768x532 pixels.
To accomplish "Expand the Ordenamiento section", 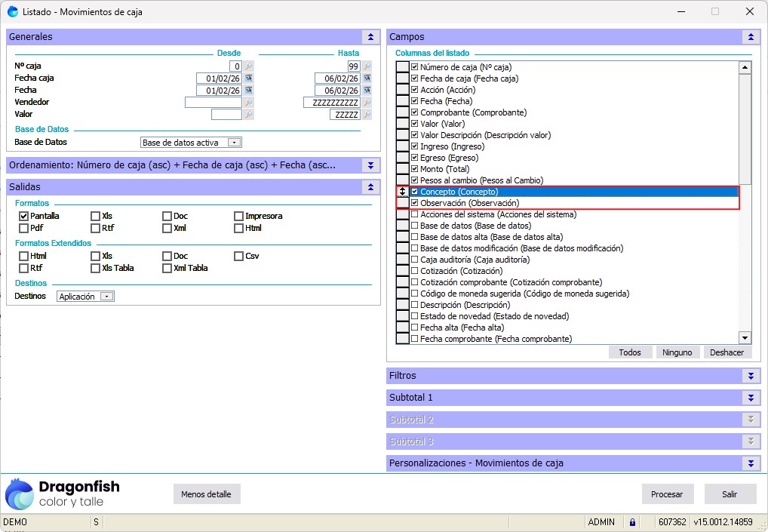I will pyautogui.click(x=370, y=165).
